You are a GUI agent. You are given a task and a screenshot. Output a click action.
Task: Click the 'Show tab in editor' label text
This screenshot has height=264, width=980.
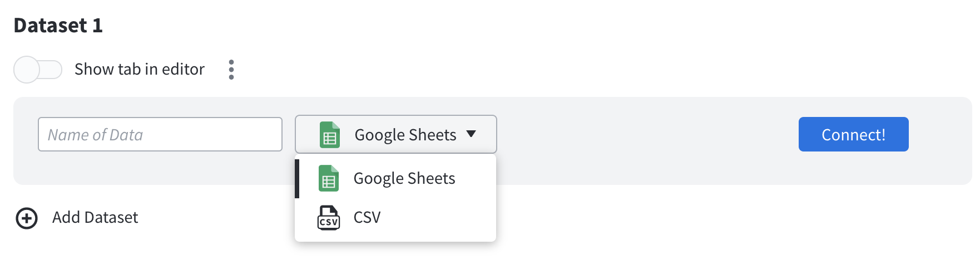pos(140,69)
